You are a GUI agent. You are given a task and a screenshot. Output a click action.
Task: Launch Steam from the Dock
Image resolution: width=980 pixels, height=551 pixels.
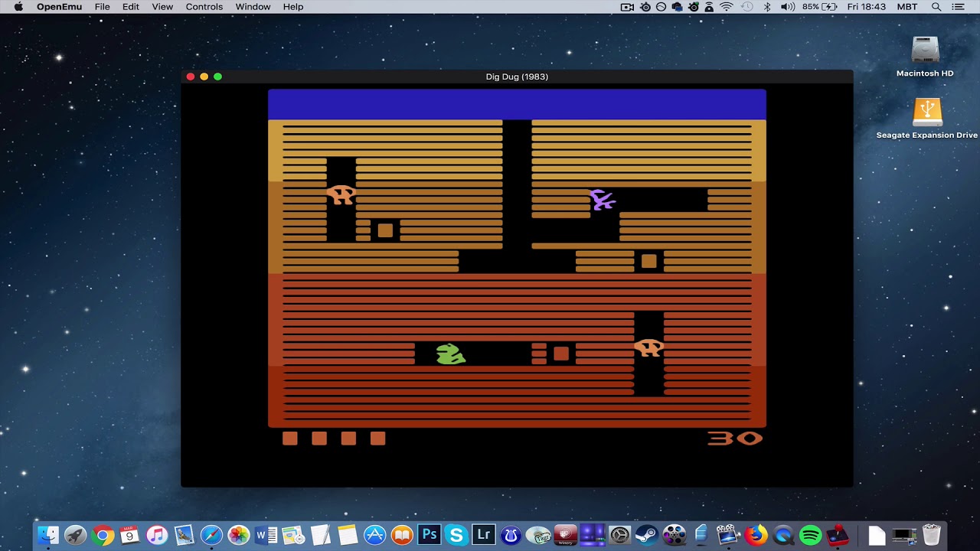tap(647, 535)
